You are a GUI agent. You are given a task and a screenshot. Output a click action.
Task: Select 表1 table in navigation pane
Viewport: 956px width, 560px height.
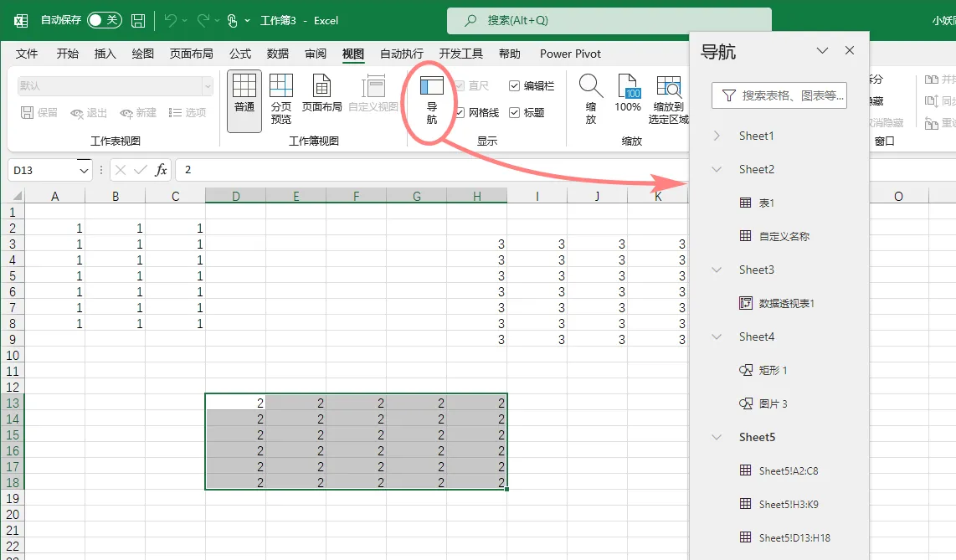tap(757, 203)
